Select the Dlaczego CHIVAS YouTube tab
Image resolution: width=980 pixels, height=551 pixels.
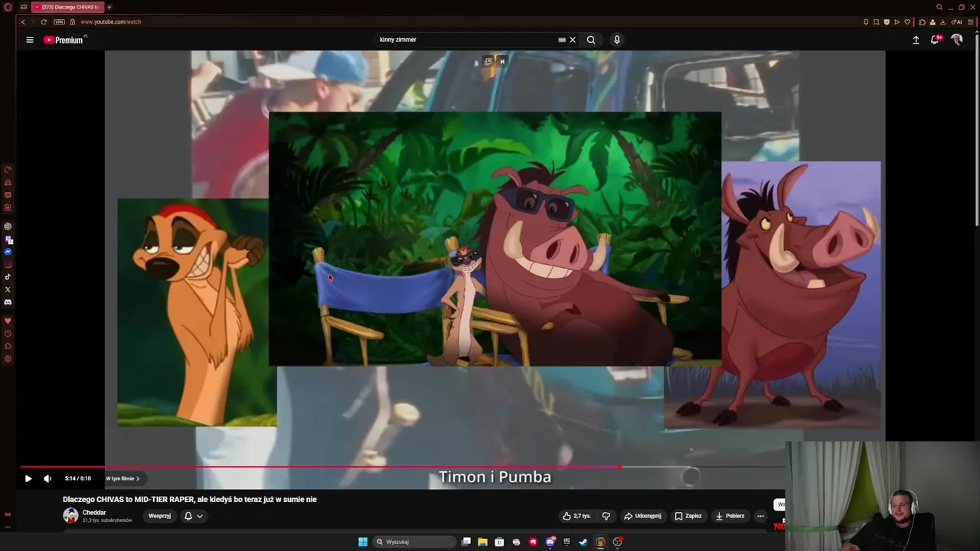point(67,7)
